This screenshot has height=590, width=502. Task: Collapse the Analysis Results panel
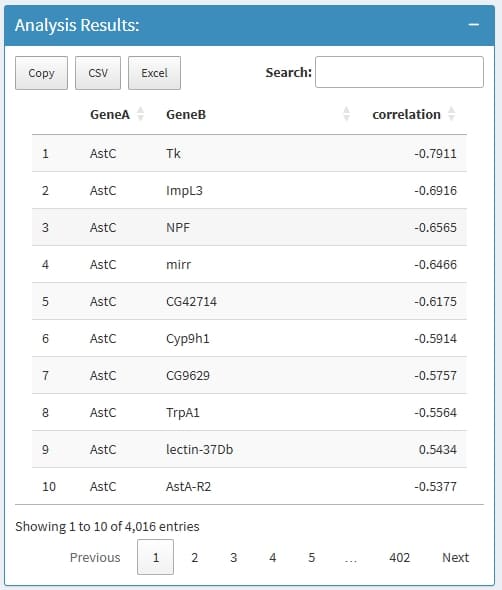473,25
